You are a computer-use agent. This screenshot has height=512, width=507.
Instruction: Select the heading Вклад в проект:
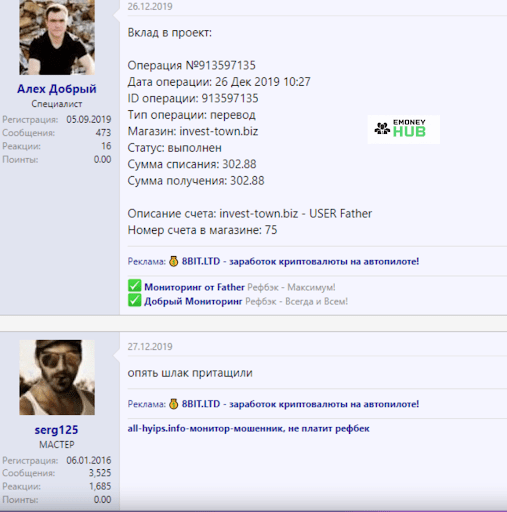coord(170,33)
